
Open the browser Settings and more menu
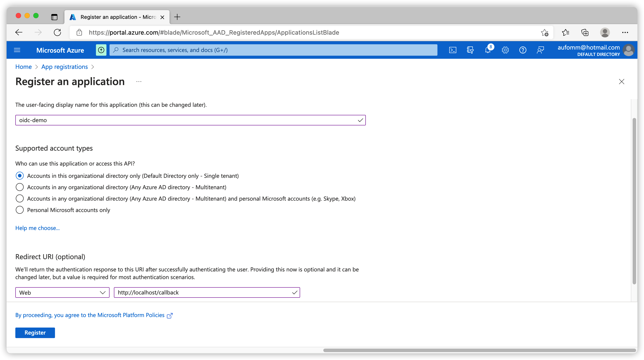pos(625,32)
